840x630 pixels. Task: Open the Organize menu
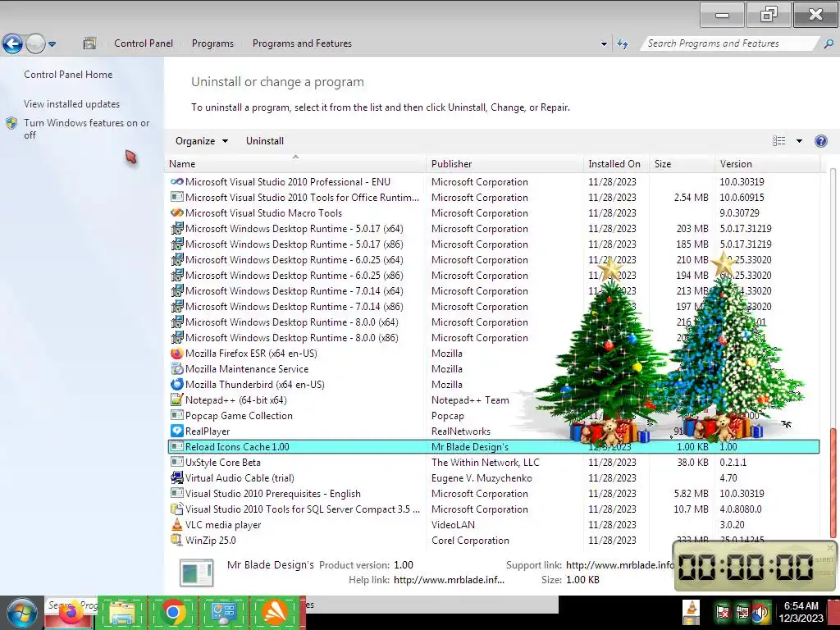(x=202, y=141)
